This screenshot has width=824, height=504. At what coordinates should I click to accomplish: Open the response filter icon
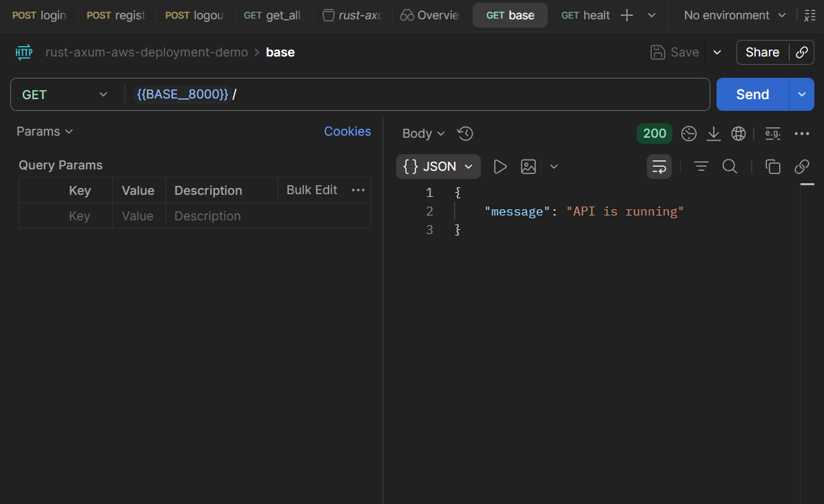point(701,167)
